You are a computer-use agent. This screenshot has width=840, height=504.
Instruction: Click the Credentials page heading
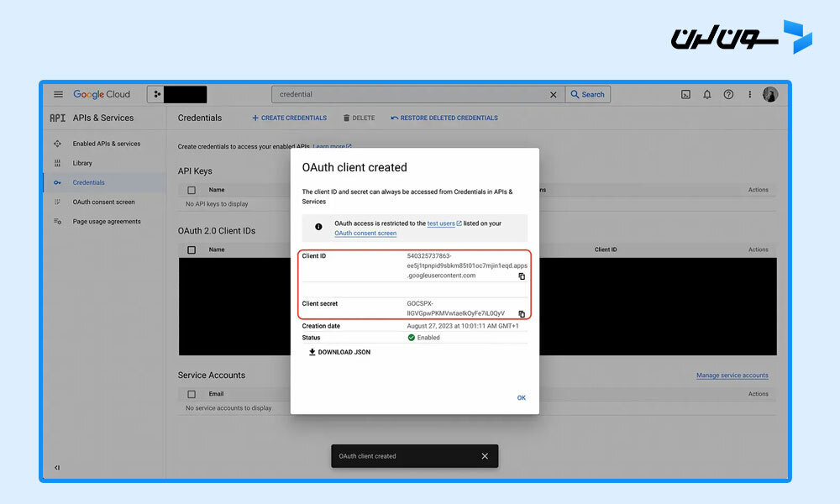(200, 118)
